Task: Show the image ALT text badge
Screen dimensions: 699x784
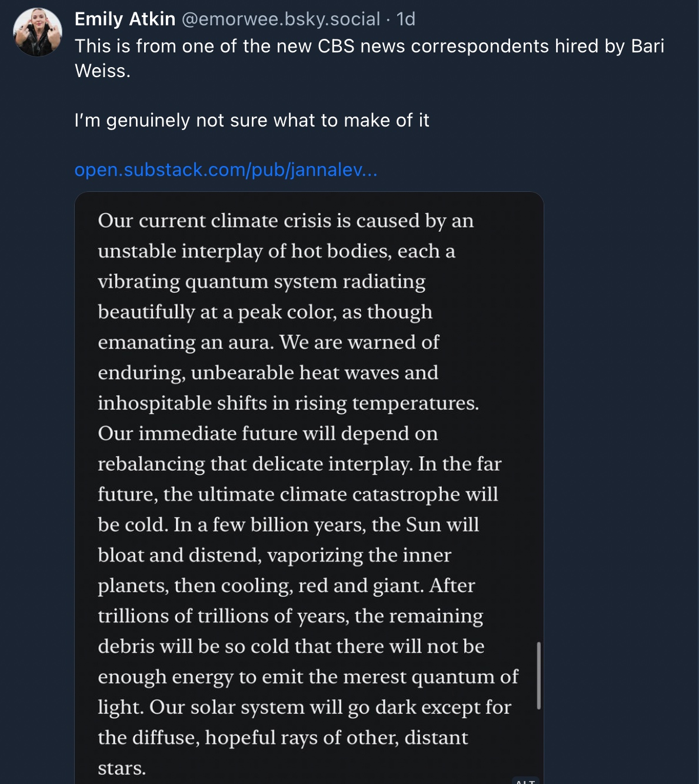Action: point(525,780)
